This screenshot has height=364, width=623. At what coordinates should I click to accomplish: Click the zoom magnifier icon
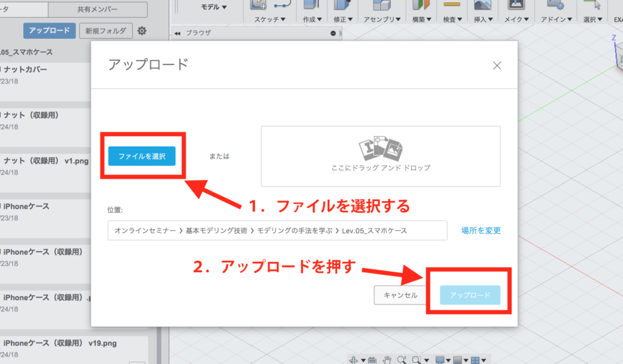click(402, 360)
